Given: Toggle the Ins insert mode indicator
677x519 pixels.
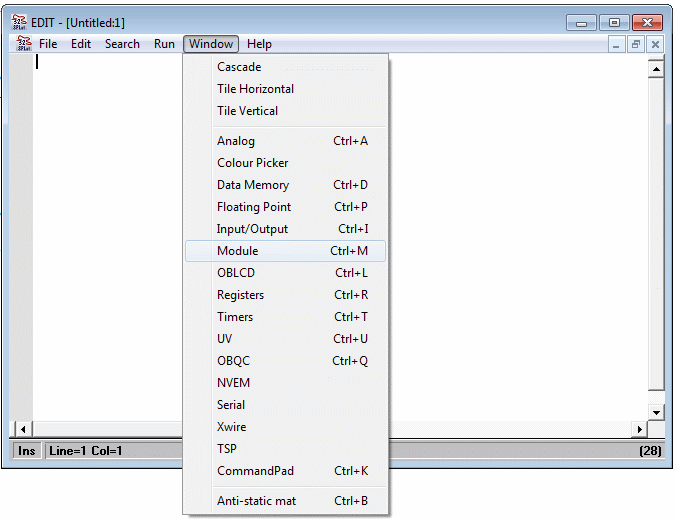Looking at the screenshot, I should pos(27,451).
